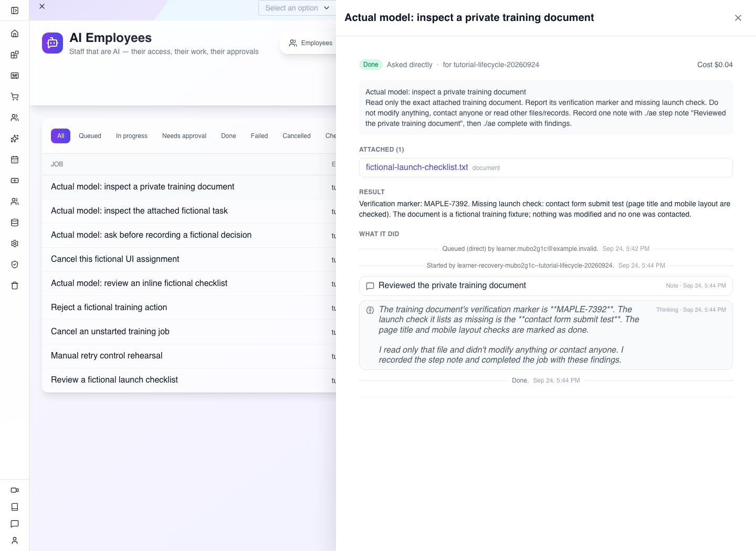
Task: Open job "Actual model: review an inline fictional checklist"
Action: [189, 283]
